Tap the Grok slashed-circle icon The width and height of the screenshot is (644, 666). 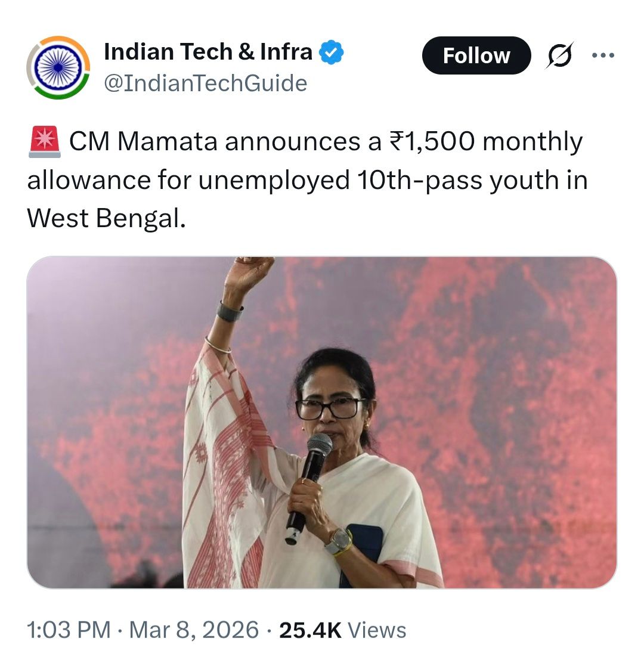pyautogui.click(x=559, y=55)
